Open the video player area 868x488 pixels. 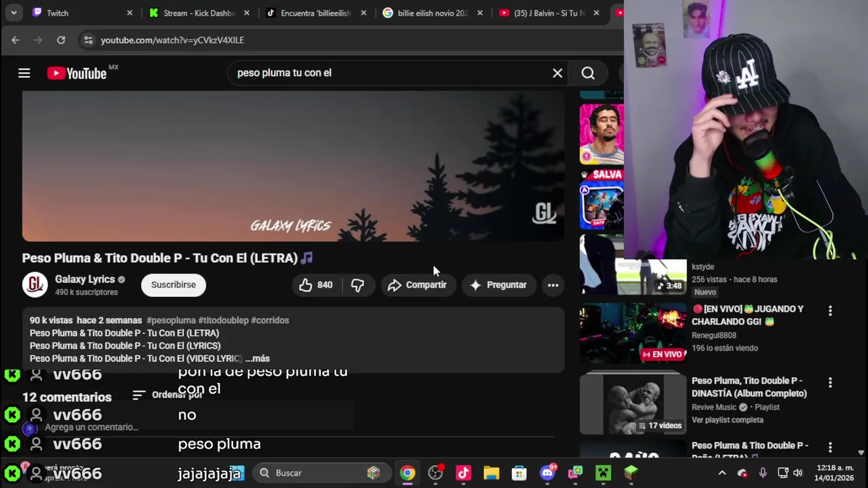coord(293,166)
